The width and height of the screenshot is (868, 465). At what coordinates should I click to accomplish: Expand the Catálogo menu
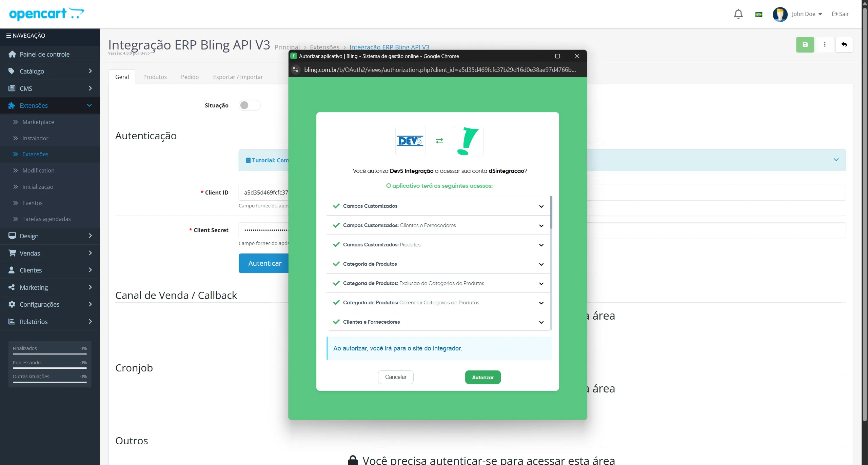pyautogui.click(x=90, y=71)
